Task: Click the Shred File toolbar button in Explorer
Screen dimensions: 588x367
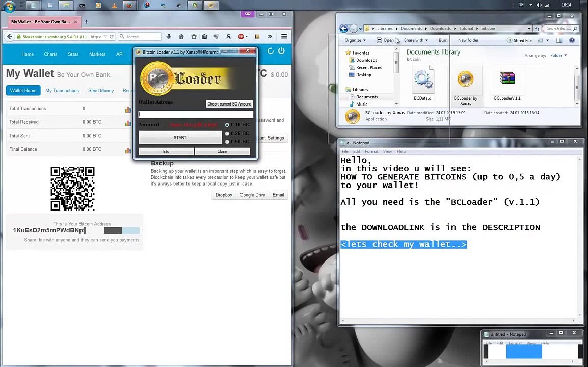Action: click(519, 40)
